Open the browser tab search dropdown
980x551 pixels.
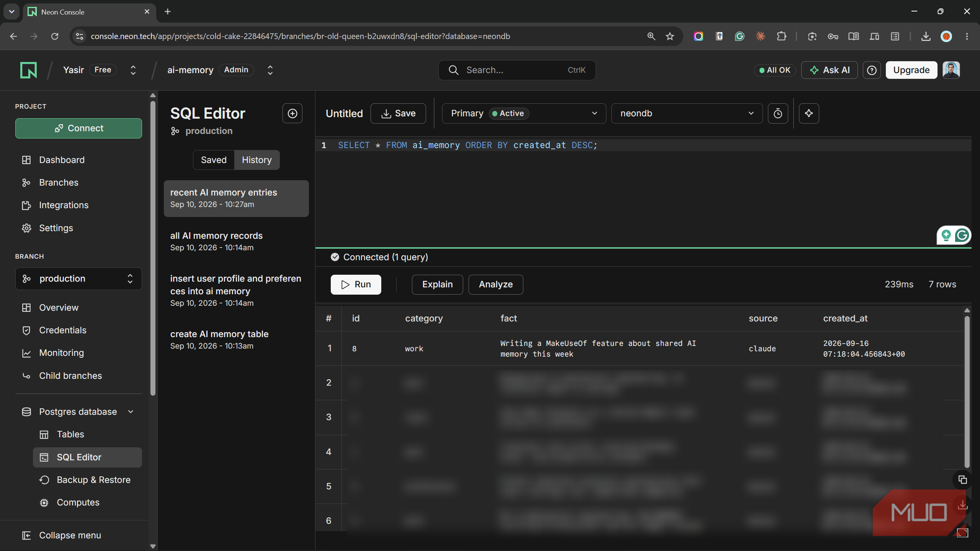point(11,11)
